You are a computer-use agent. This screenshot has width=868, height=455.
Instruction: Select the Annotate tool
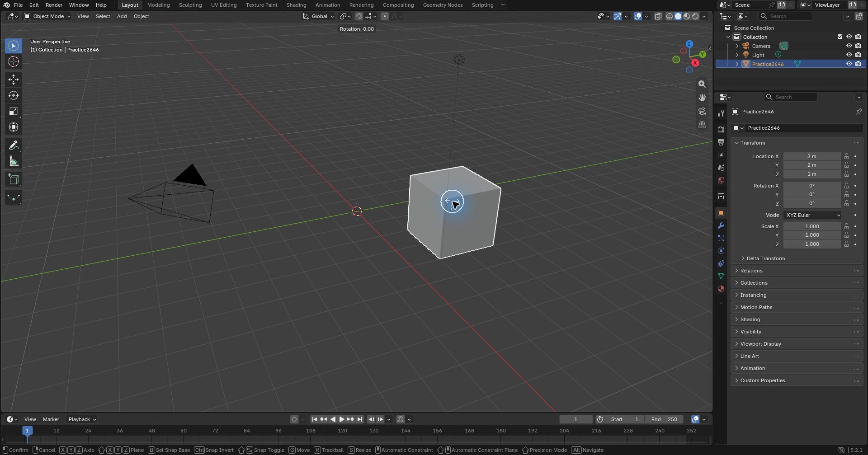14,145
